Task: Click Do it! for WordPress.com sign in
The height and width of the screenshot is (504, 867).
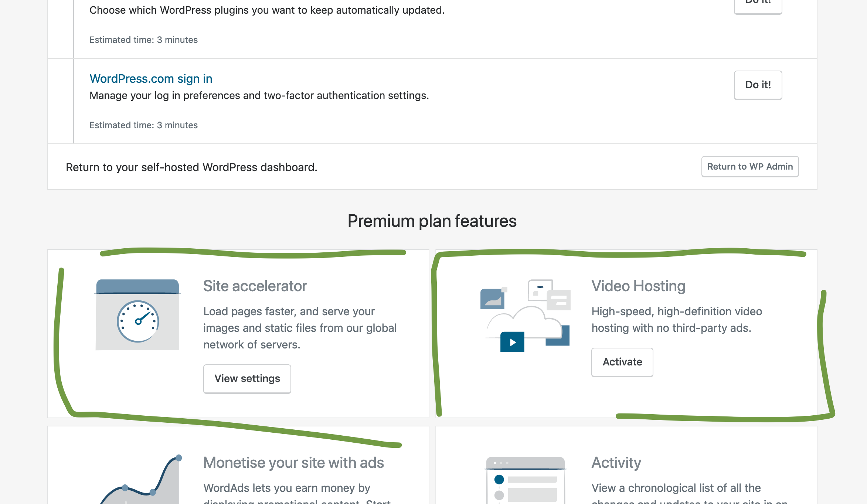Action: click(758, 85)
